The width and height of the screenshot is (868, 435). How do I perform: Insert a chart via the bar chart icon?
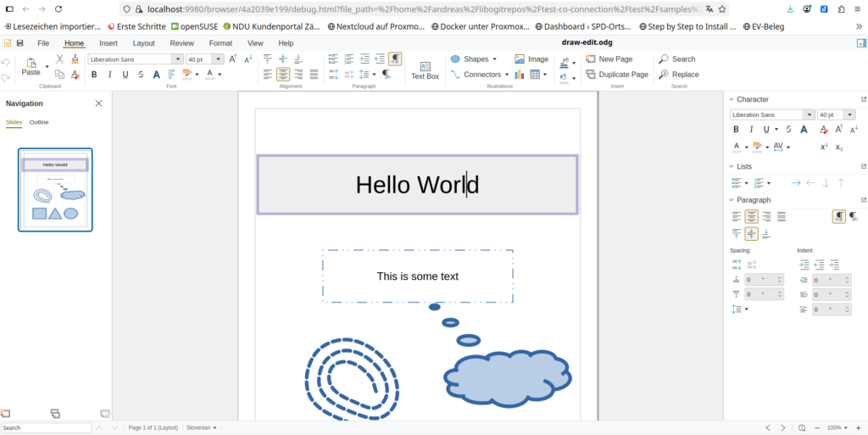click(x=520, y=74)
